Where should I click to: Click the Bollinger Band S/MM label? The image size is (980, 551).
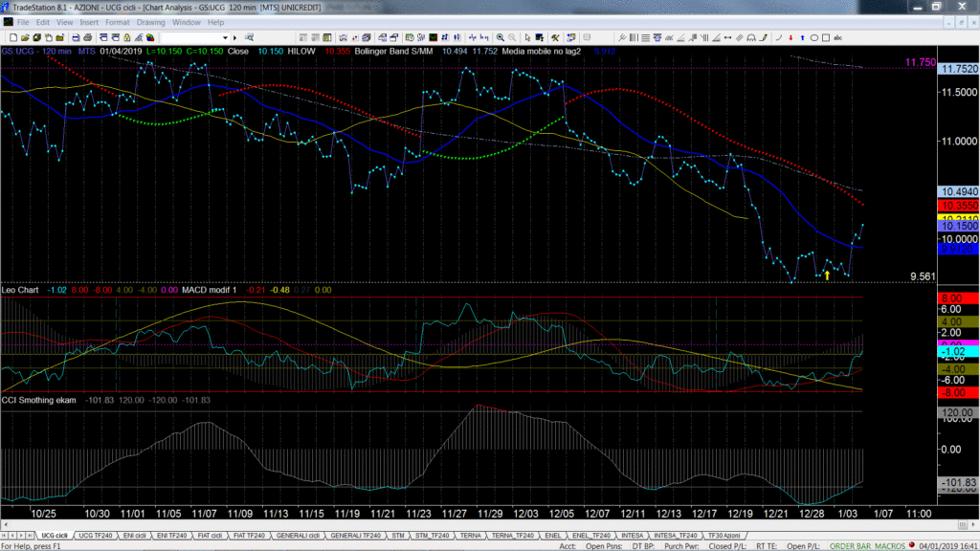[x=393, y=52]
